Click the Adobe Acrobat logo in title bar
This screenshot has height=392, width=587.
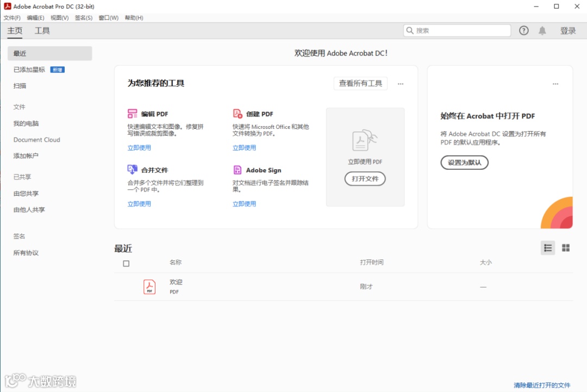point(7,6)
